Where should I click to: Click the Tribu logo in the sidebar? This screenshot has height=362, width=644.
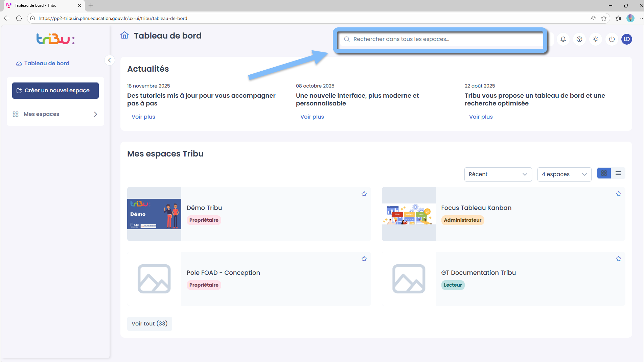(x=55, y=39)
